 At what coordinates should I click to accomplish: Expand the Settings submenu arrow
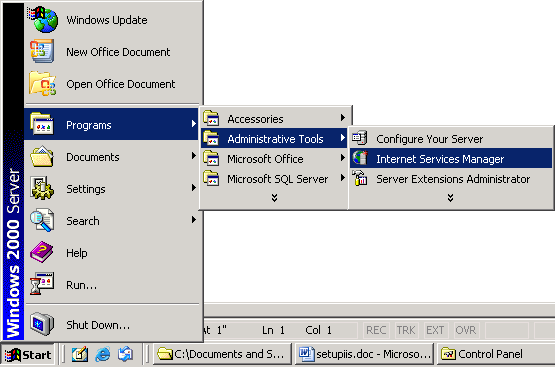pyautogui.click(x=194, y=188)
